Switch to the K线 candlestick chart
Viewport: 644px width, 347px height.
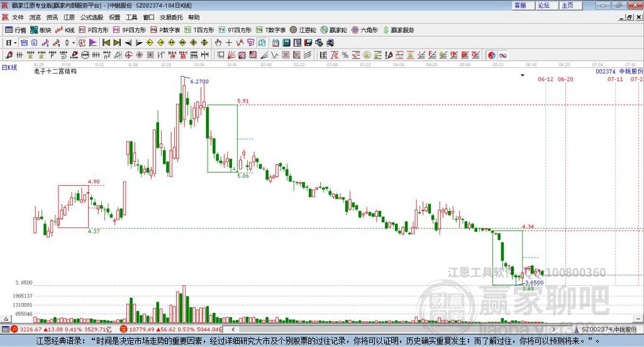coord(65,30)
